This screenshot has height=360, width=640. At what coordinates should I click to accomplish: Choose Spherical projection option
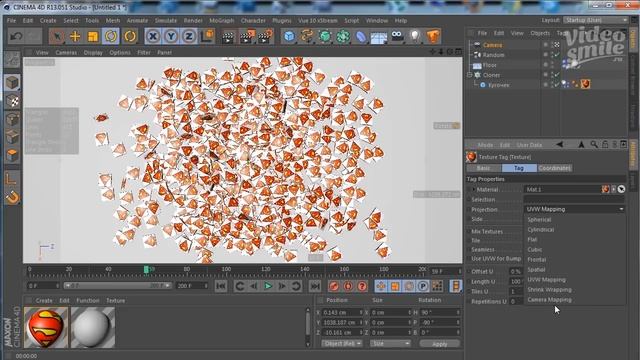click(539, 220)
